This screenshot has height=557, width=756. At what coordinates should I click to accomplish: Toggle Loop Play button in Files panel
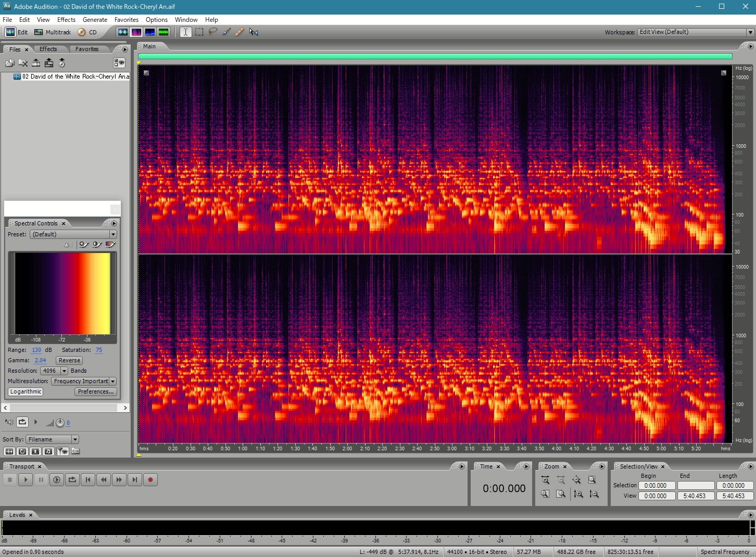coord(22,422)
